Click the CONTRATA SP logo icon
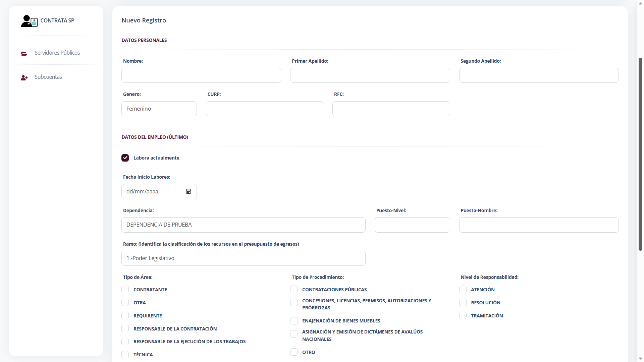 point(29,21)
